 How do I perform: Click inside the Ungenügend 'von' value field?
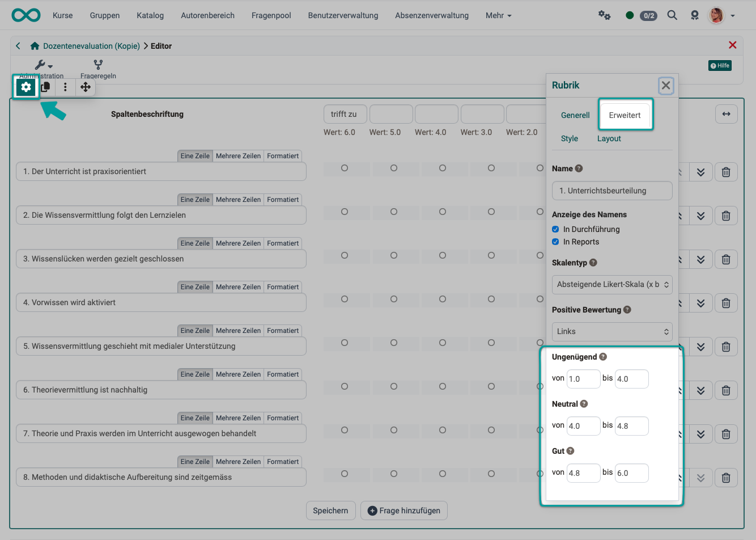[x=583, y=378]
